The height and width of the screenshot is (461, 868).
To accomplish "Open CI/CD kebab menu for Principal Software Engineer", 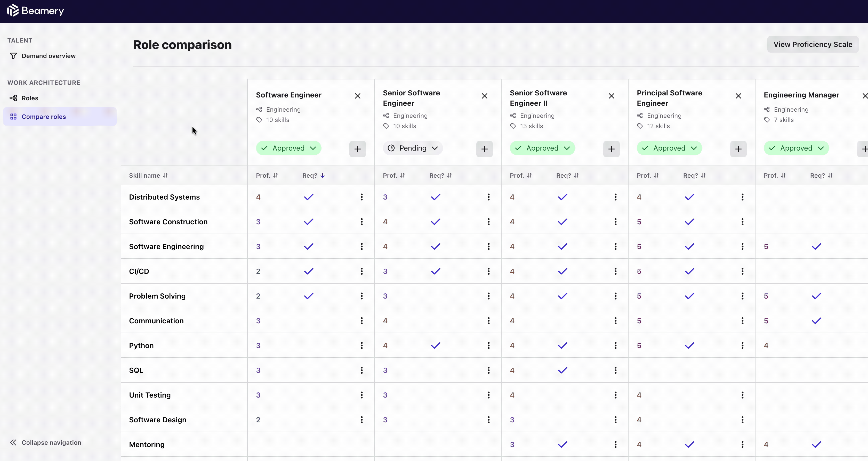I will [742, 271].
